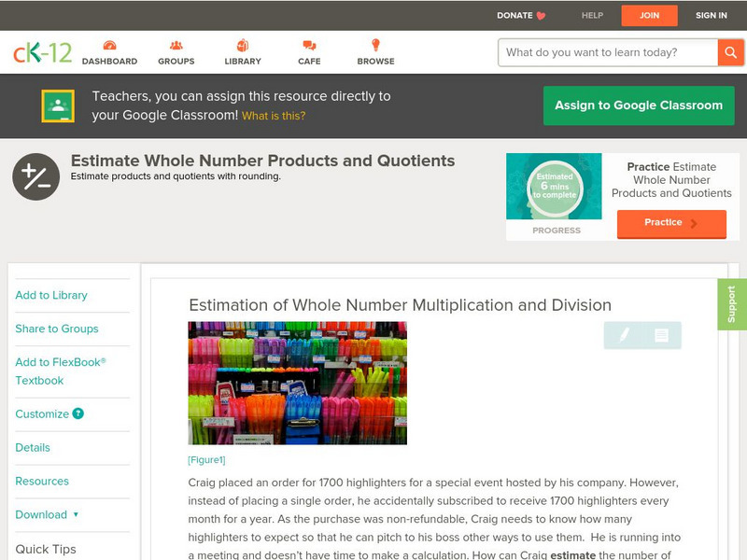Screen dimensions: 747x560
Task: Open the Library backpack icon
Action: (242, 44)
